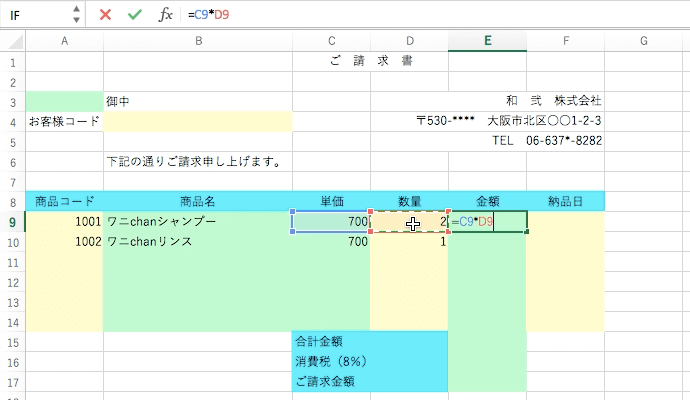Open the Insert Function fx dialog
Screen dimensions: 690x400
[165, 15]
